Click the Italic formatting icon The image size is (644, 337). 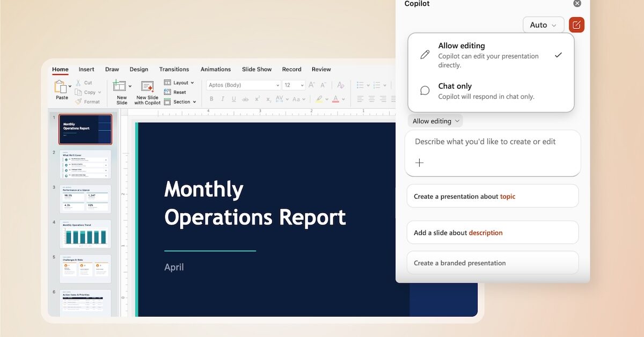pyautogui.click(x=222, y=99)
